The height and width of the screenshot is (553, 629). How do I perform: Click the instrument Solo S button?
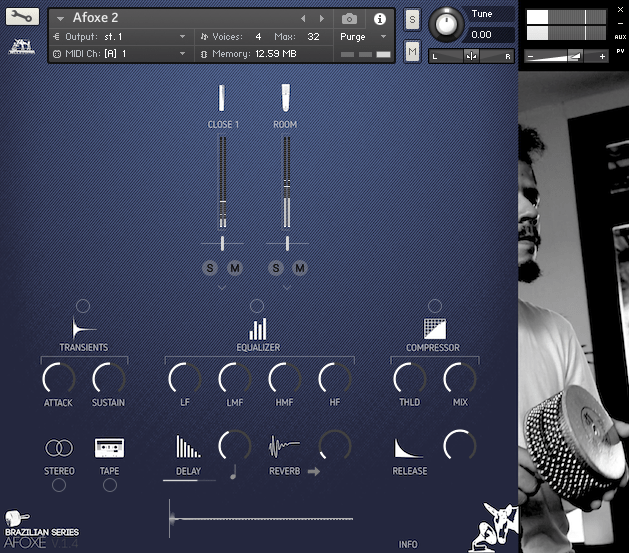(412, 21)
